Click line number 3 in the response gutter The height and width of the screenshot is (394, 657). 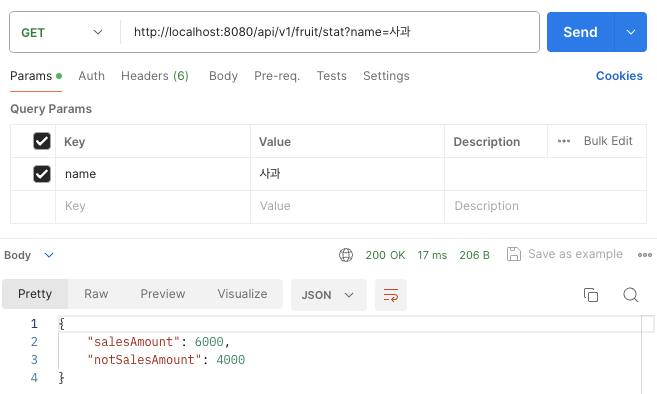click(x=34, y=360)
